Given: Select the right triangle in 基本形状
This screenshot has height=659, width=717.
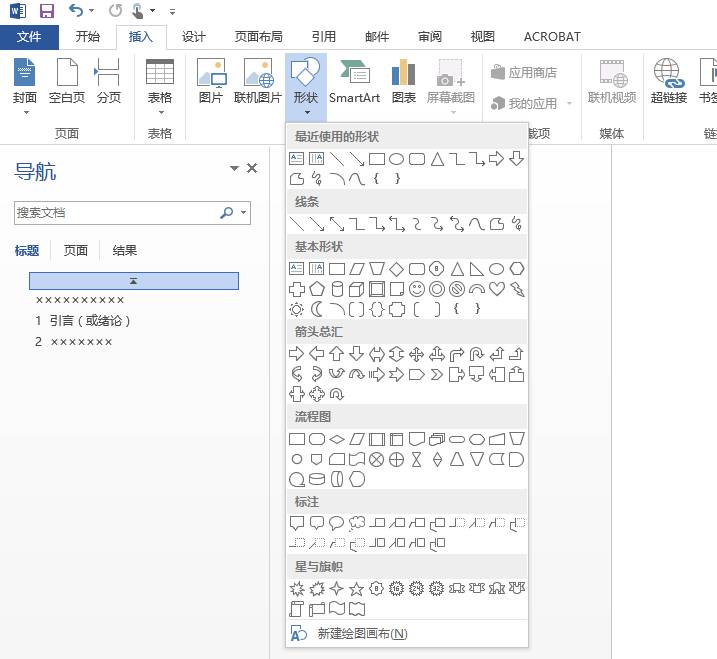Looking at the screenshot, I should point(477,269).
